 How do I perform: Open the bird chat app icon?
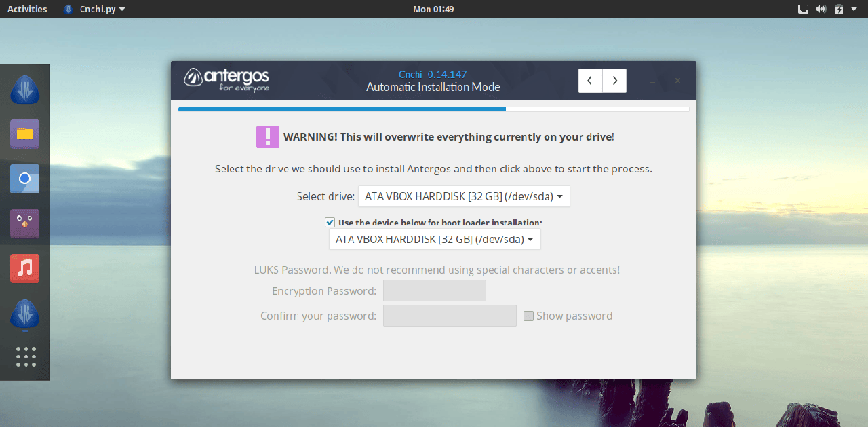pos(25,223)
